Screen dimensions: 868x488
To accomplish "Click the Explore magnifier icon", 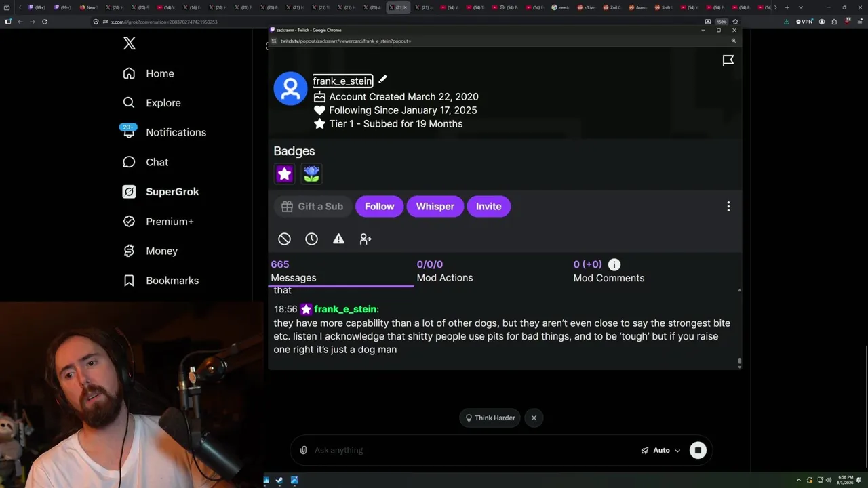I will click(x=129, y=103).
